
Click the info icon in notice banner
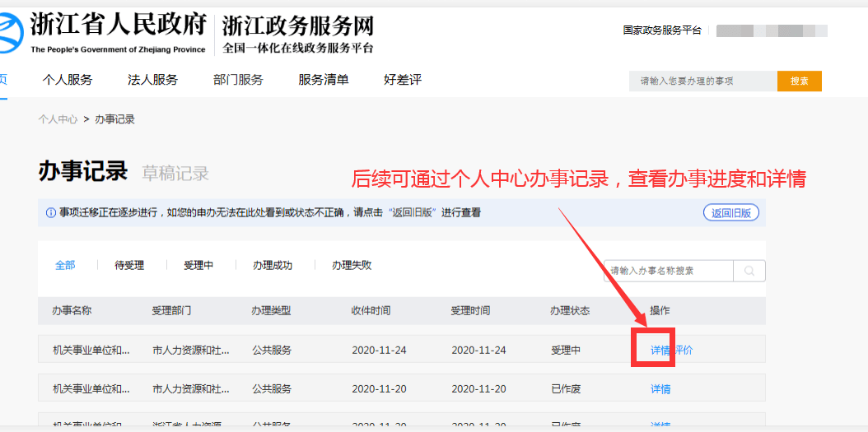coord(51,213)
